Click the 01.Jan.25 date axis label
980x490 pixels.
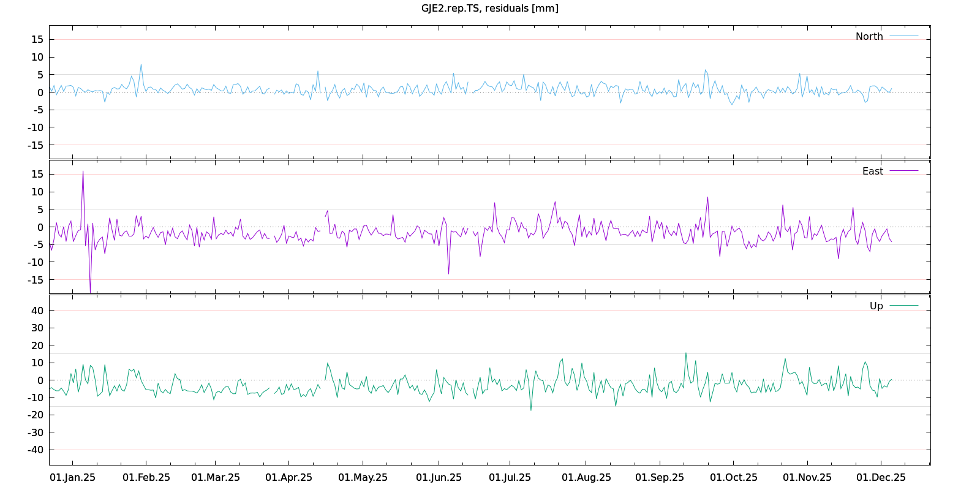point(72,477)
